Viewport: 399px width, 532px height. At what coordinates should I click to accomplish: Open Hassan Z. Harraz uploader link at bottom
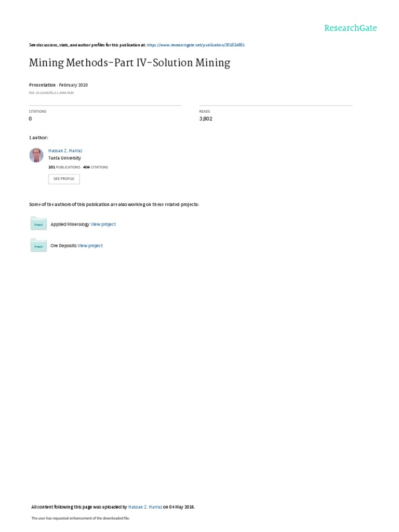145,507
